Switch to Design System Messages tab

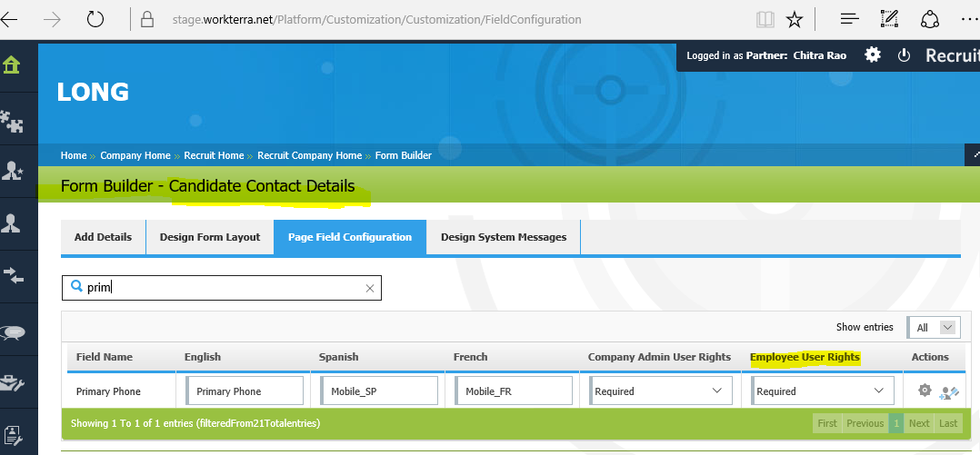[x=503, y=237]
